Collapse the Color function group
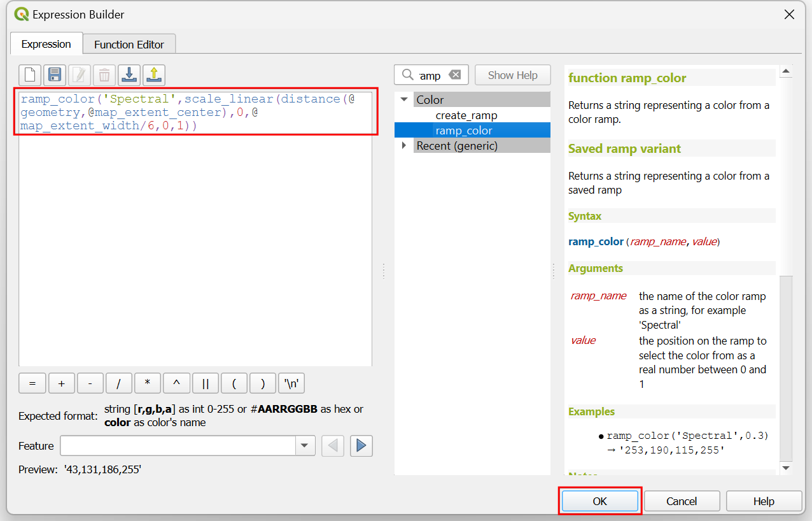The width and height of the screenshot is (812, 521). tap(404, 100)
